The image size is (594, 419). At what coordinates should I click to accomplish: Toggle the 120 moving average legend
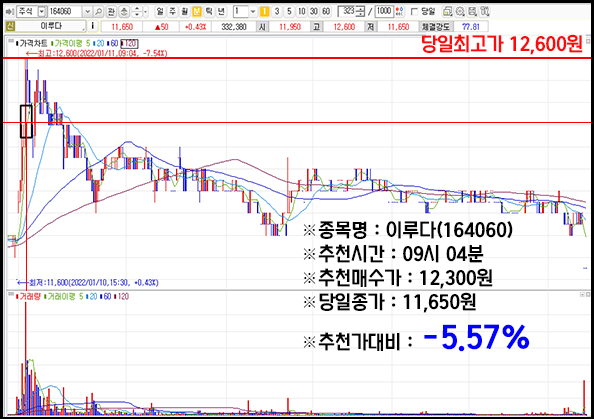(129, 44)
